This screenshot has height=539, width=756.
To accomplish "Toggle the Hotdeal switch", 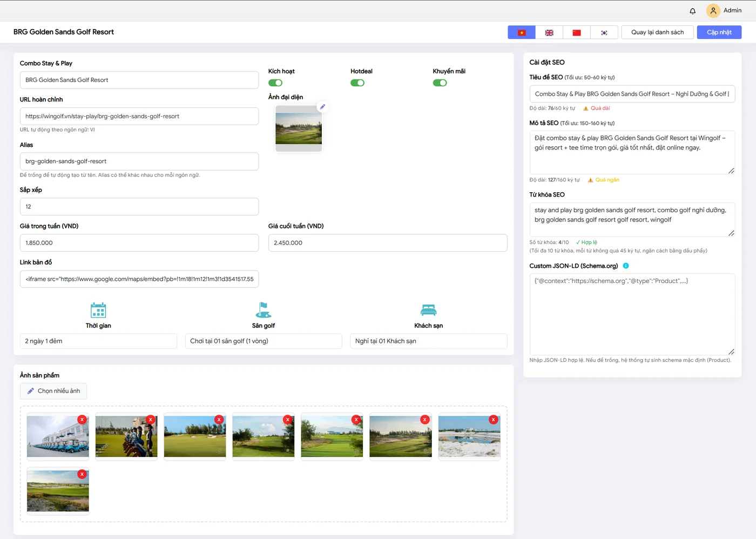I will click(x=357, y=83).
